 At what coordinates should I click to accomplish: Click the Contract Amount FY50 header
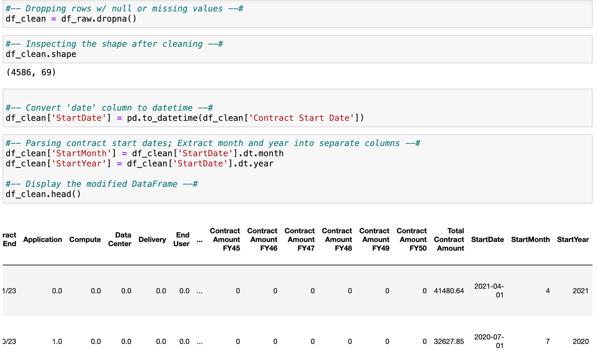tap(412, 240)
